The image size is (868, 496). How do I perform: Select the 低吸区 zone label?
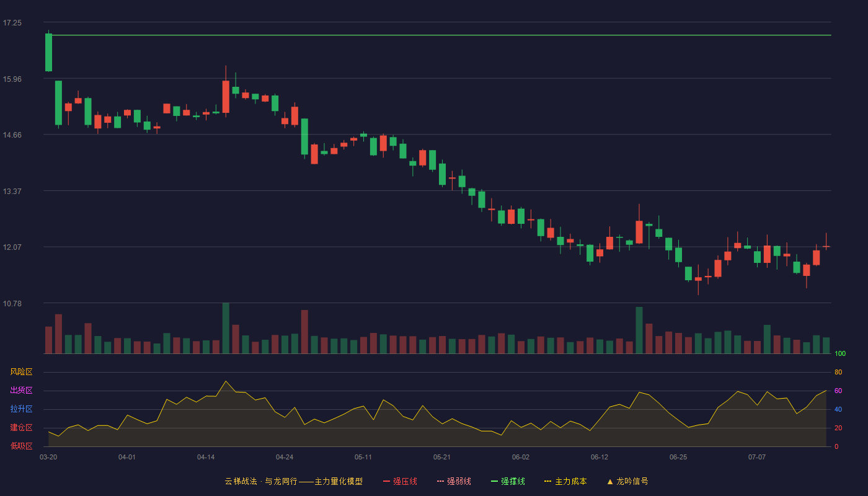click(21, 446)
